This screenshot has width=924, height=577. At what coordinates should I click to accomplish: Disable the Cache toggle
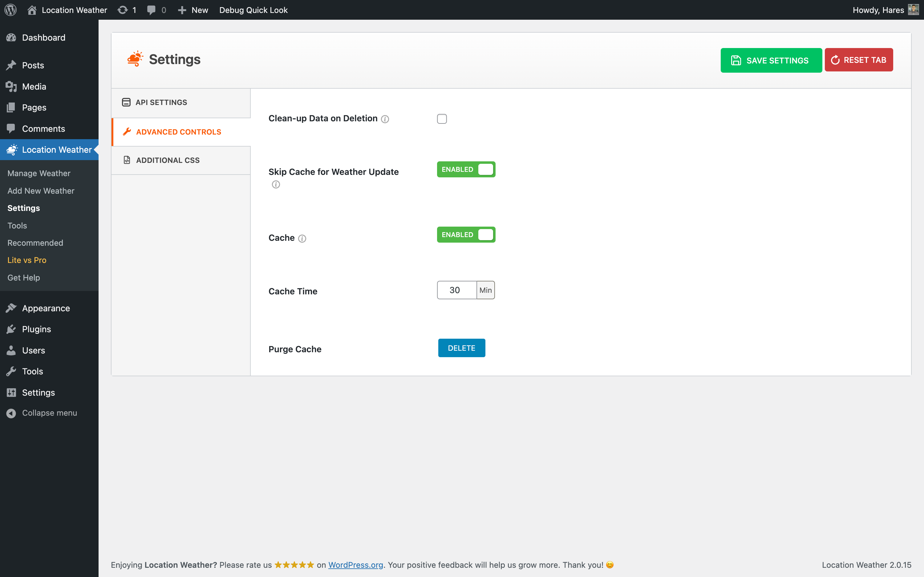click(466, 235)
